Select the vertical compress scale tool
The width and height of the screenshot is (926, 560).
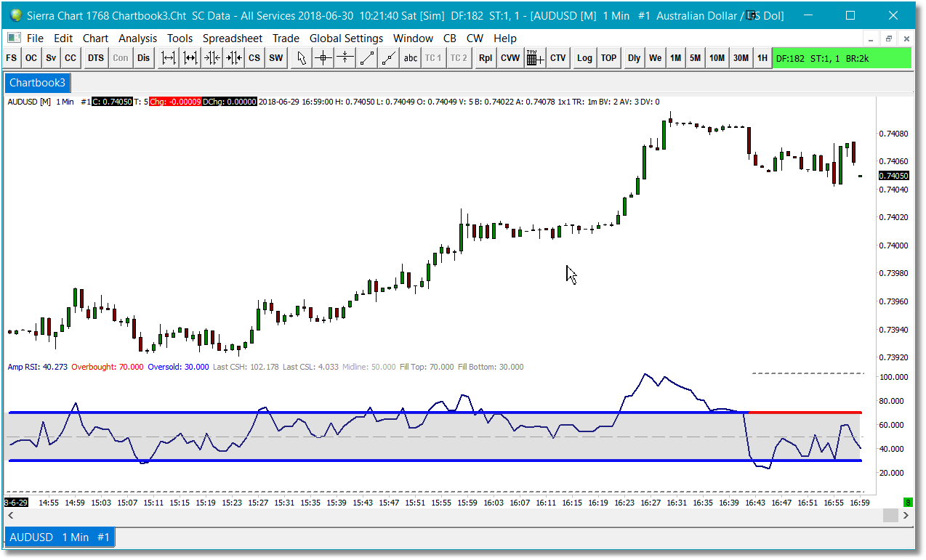coord(346,58)
